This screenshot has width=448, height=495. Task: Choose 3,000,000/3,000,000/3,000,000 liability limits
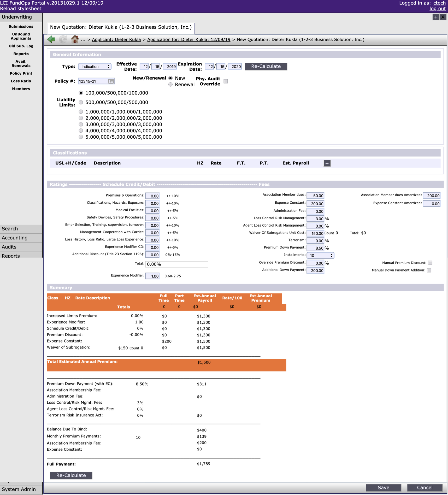[x=81, y=124]
